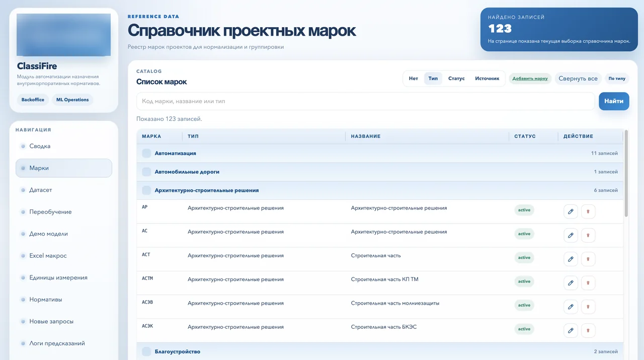
Task: Click the mark code АСЭВ
Action: pos(147,302)
